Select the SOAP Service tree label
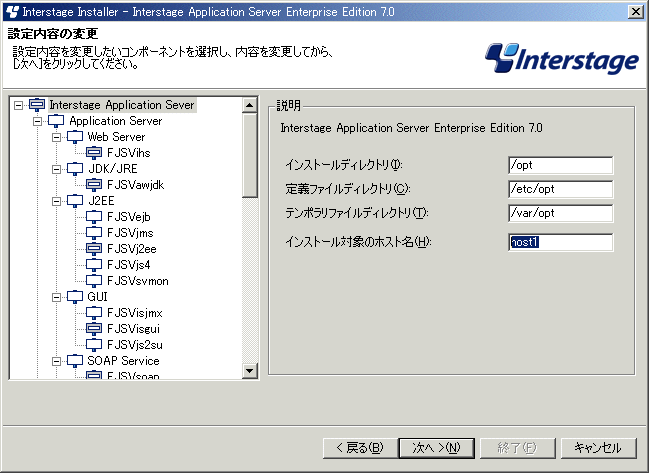This screenshot has height=473, width=649. coord(123,361)
